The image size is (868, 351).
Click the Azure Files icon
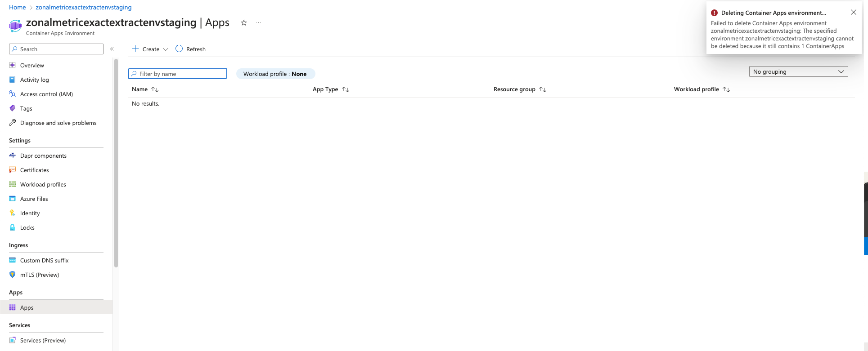pyautogui.click(x=13, y=199)
